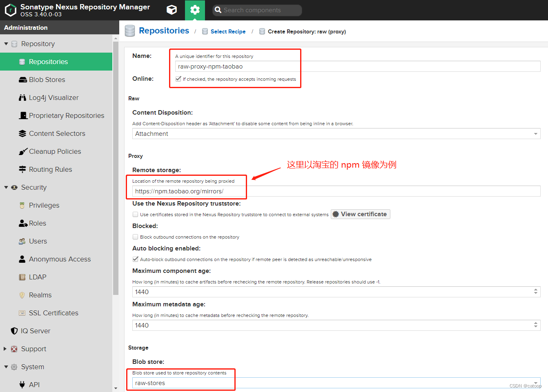Click the Roles icon in sidebar
548x392 pixels.
click(23, 223)
